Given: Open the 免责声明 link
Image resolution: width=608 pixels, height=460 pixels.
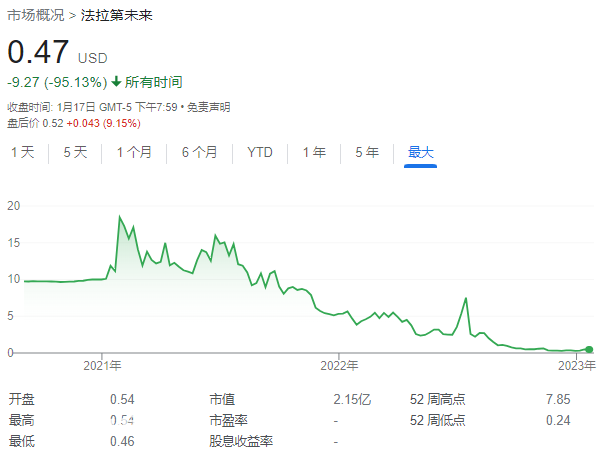Looking at the screenshot, I should pyautogui.click(x=209, y=107).
